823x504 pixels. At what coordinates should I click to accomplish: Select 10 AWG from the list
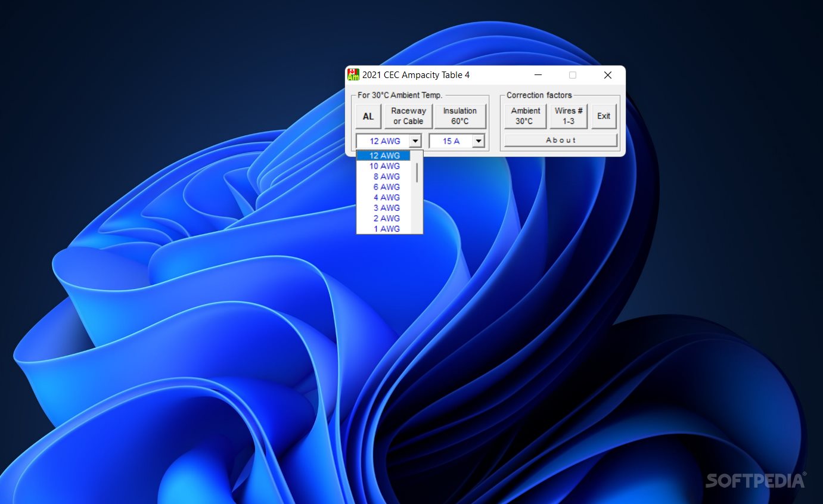click(x=384, y=166)
